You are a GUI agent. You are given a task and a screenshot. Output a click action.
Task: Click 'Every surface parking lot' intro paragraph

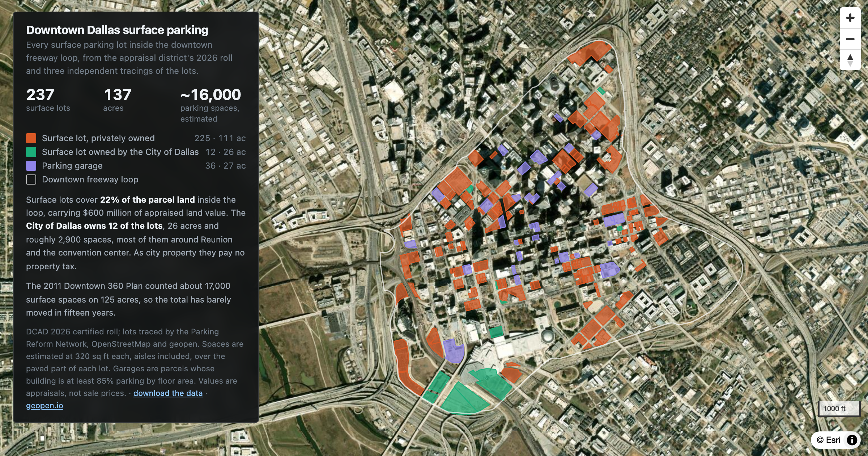(129, 58)
